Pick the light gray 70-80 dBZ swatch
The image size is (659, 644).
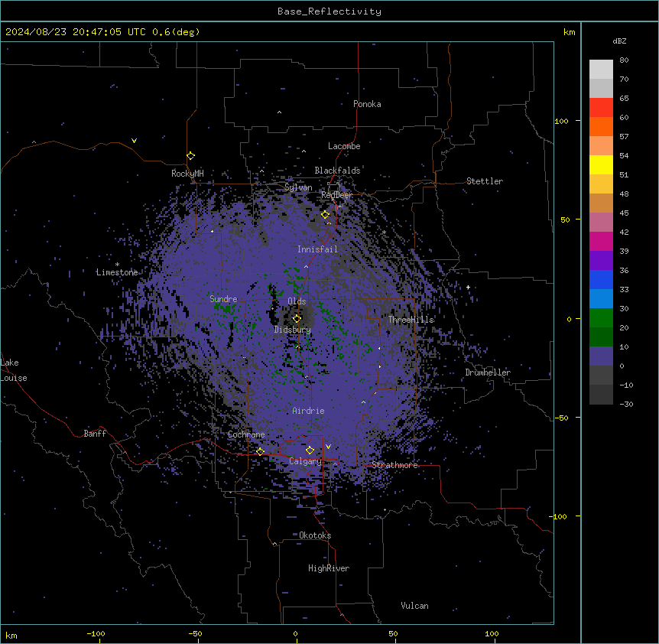[x=601, y=70]
